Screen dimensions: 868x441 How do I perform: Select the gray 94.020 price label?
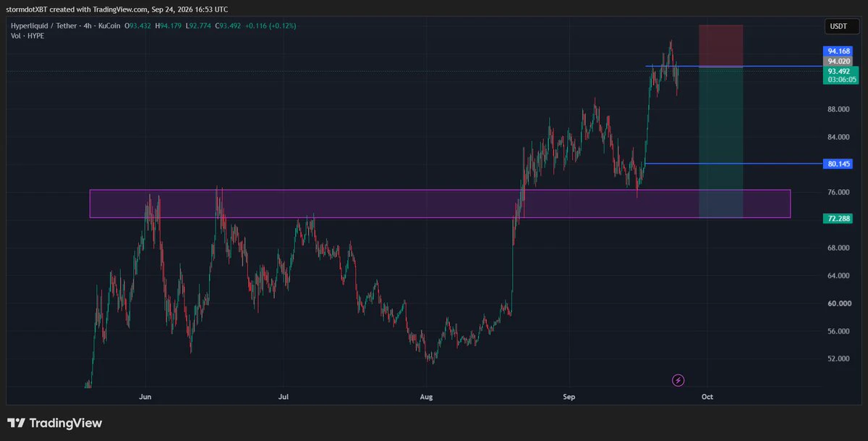838,62
